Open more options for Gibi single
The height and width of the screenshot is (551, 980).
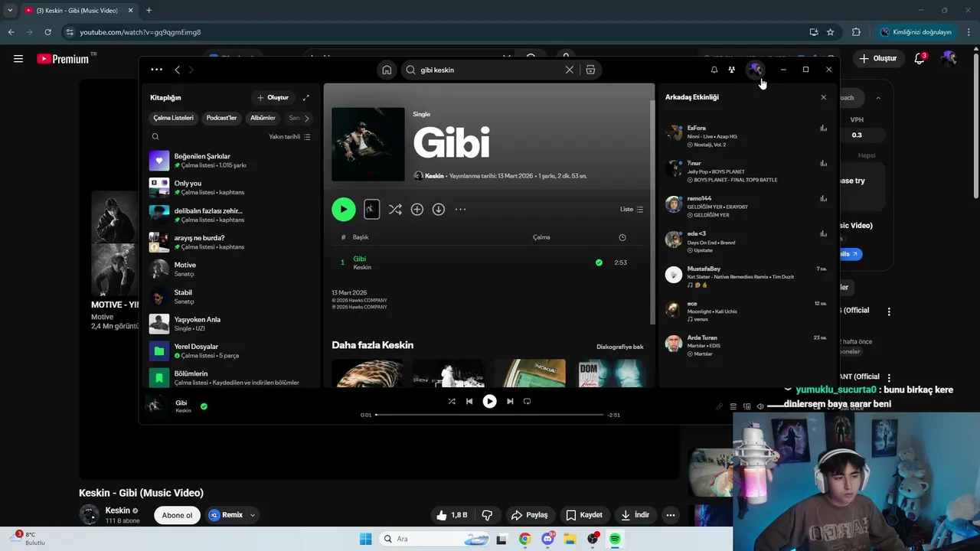(460, 209)
